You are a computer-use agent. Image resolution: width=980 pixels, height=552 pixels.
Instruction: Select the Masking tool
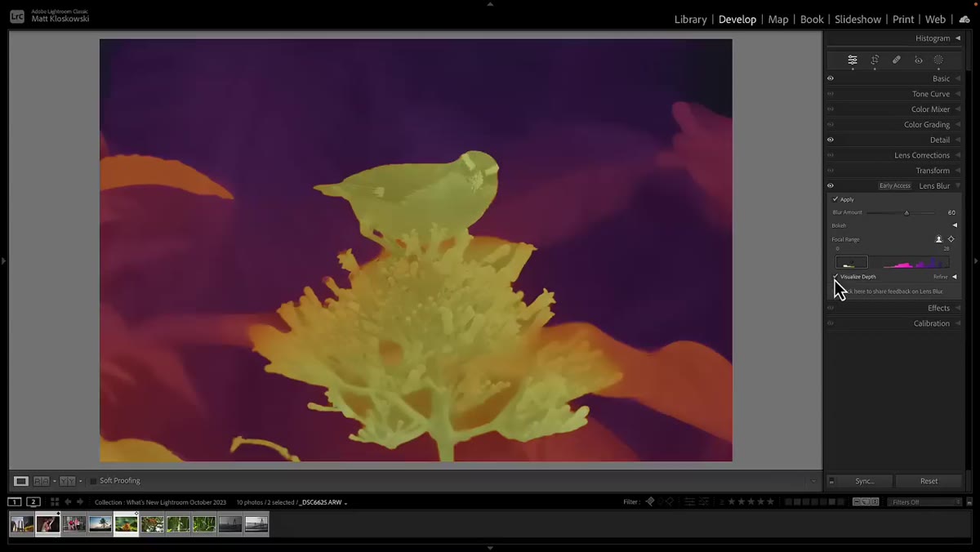tap(938, 60)
